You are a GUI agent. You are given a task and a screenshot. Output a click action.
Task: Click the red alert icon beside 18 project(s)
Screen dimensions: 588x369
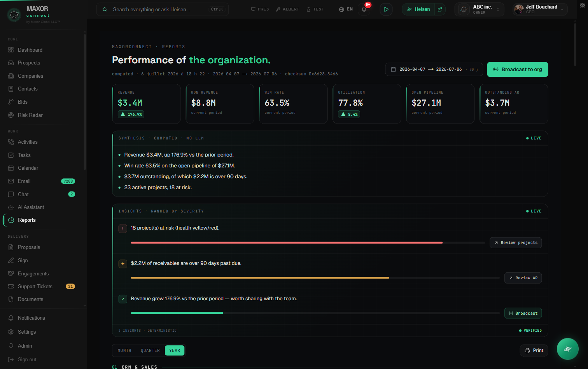click(123, 229)
